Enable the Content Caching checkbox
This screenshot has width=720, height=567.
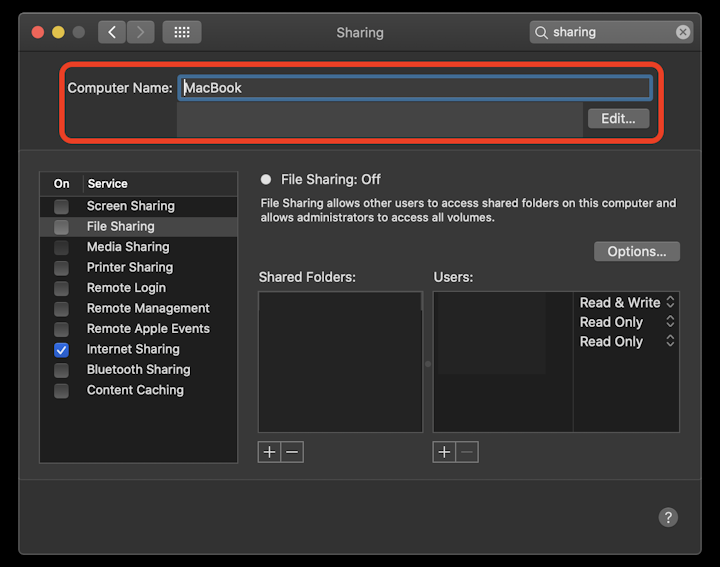click(x=62, y=391)
